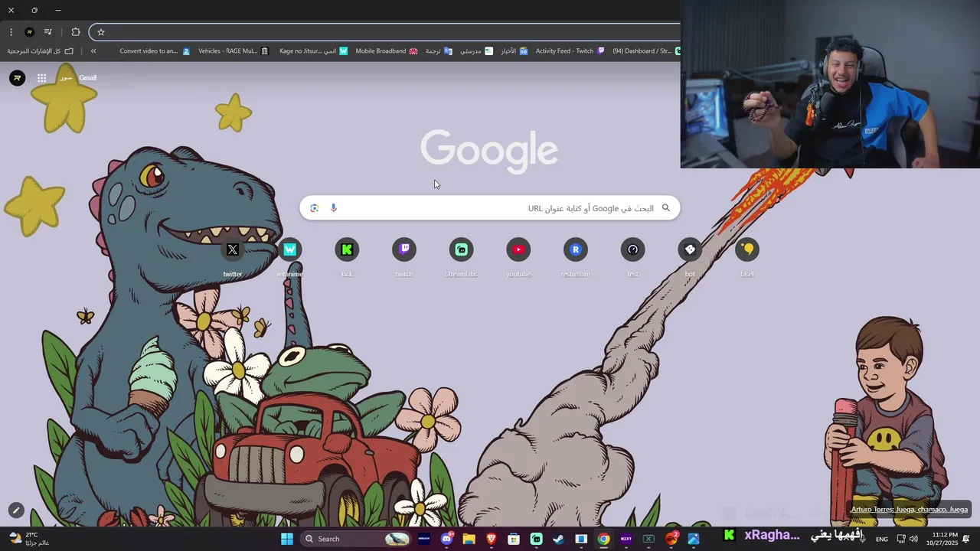
Task: Open the all bookmarks folder
Action: click(41, 51)
